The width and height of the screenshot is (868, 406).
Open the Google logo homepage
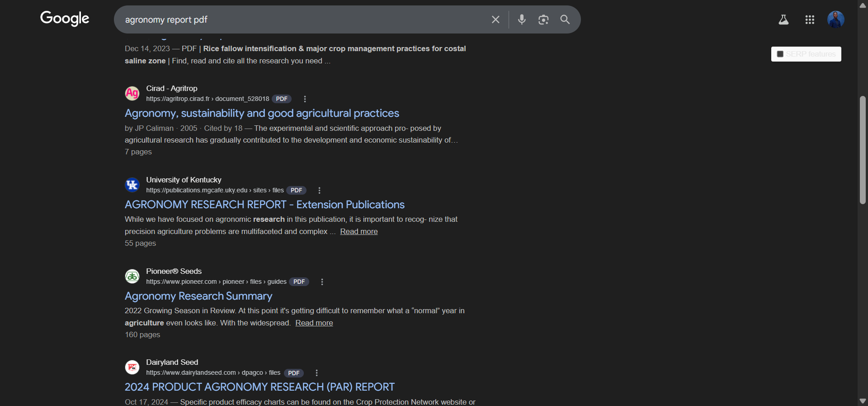(x=65, y=19)
